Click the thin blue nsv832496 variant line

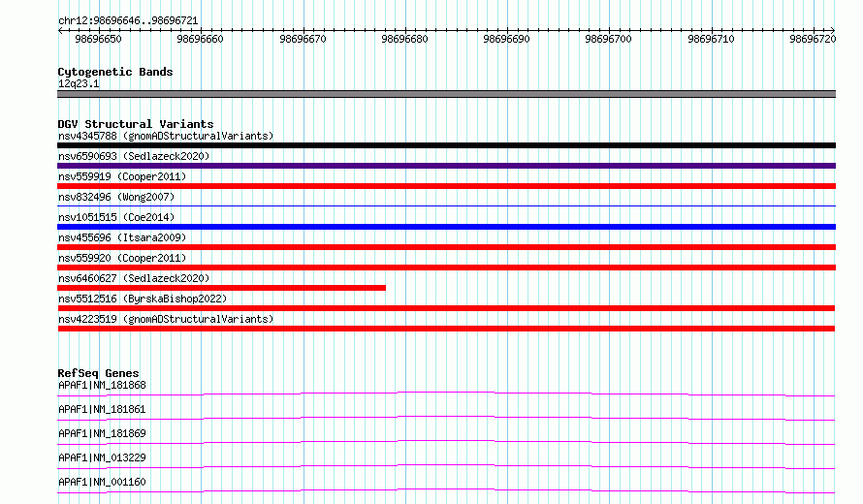pos(446,205)
